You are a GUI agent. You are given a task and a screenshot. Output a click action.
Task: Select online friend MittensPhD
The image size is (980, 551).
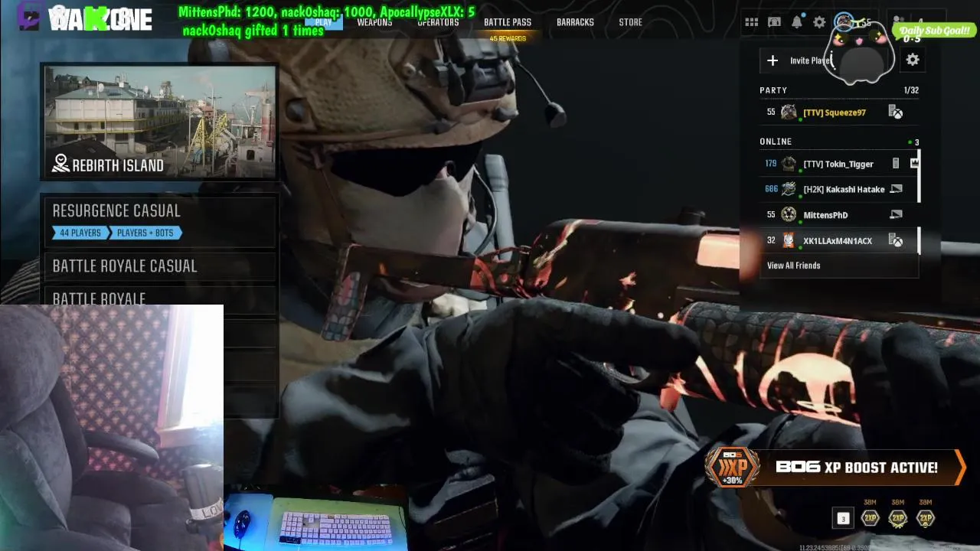coord(838,215)
